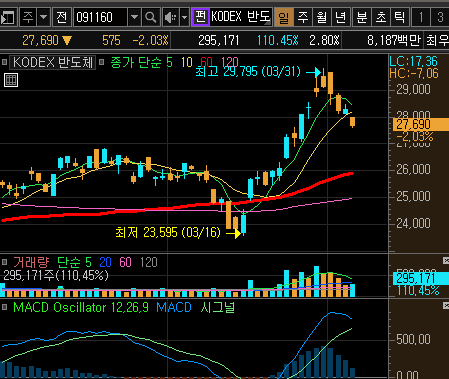Click the yellow 10-day moving average legend
Viewport: 449px width, 379px height.
point(187,62)
